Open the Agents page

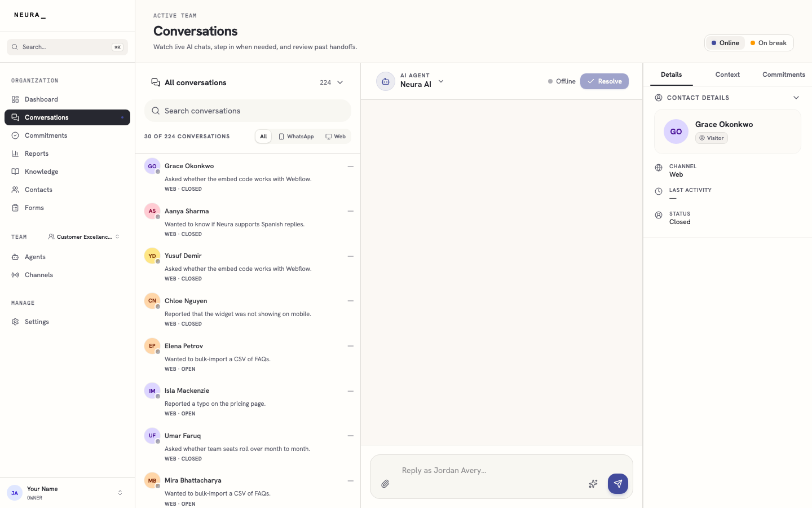tap(68, 257)
